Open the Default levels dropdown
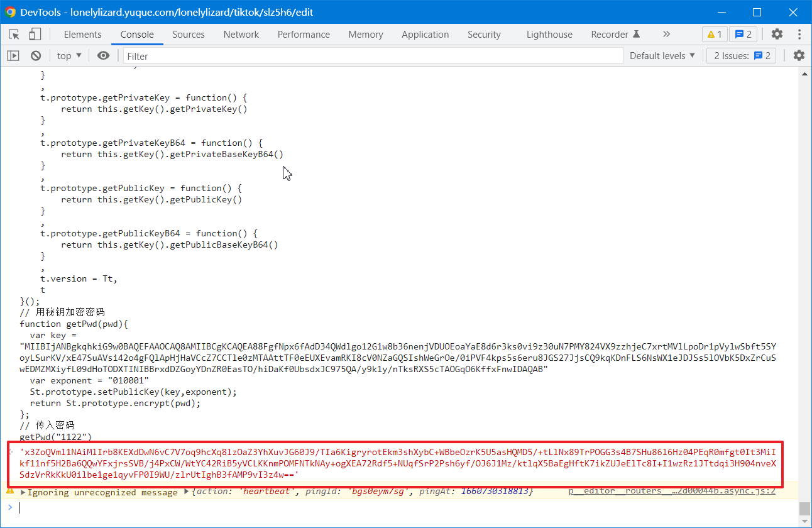The image size is (812, 528). [x=662, y=56]
